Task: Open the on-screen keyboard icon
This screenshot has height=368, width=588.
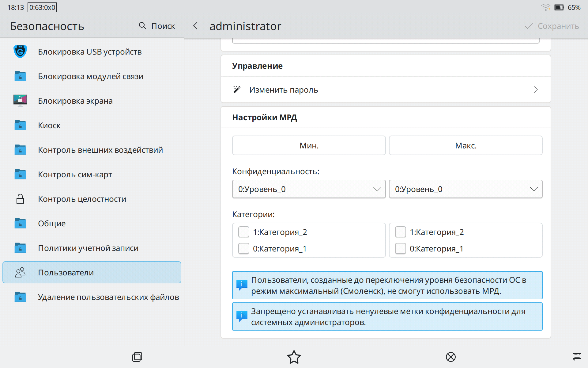Action: pos(577,356)
